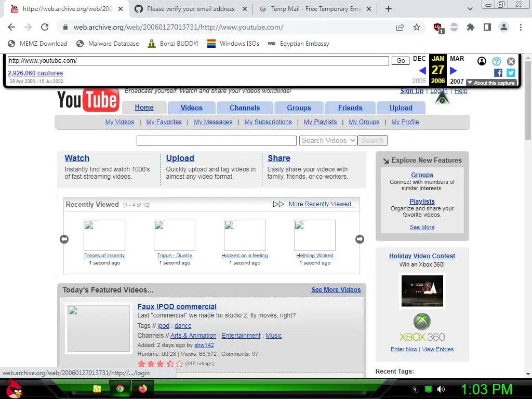The height and width of the screenshot is (399, 532).
Task: Click the Xbox 360 logo
Action: (422, 328)
